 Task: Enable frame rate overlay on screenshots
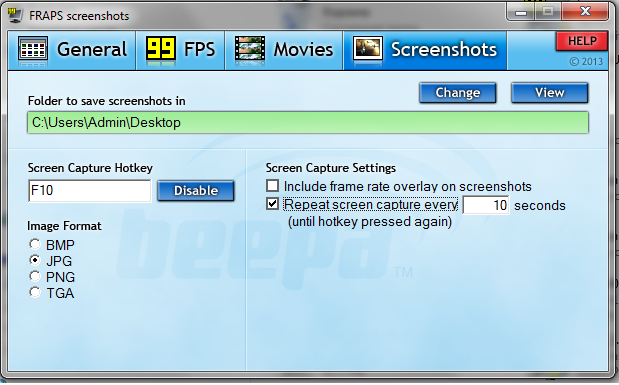click(x=272, y=186)
